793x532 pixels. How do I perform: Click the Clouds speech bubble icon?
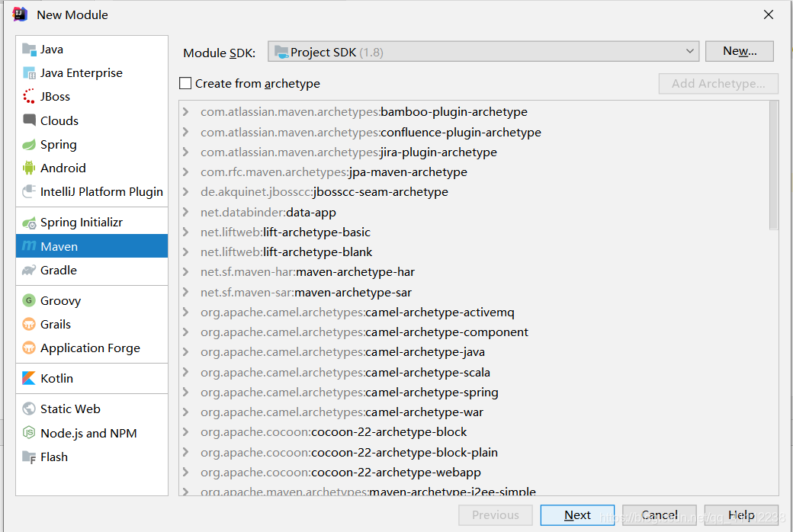(29, 120)
